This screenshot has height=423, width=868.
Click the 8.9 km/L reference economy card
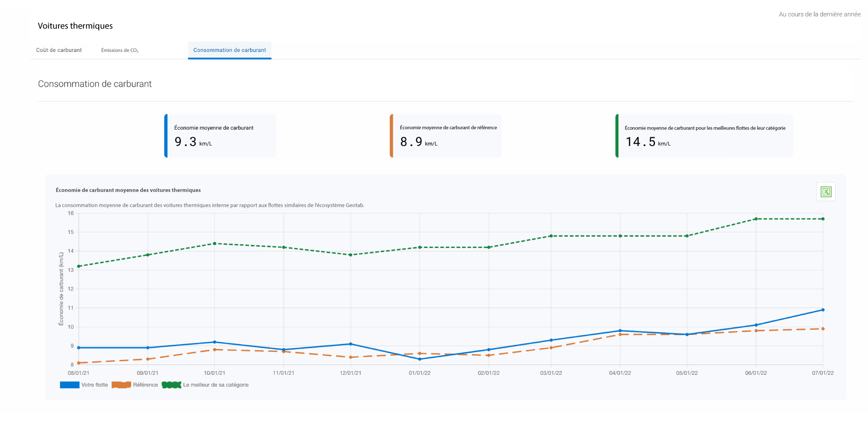pos(446,136)
